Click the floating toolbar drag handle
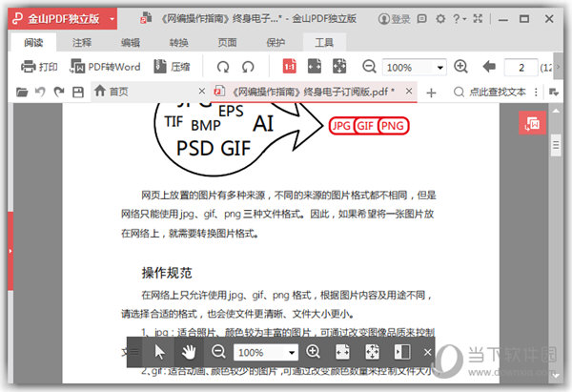The width and height of the screenshot is (572, 392). [134, 352]
